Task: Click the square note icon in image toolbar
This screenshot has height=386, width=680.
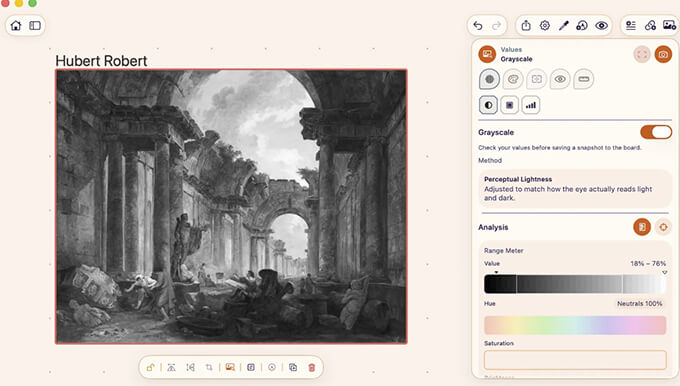Action: [251, 367]
